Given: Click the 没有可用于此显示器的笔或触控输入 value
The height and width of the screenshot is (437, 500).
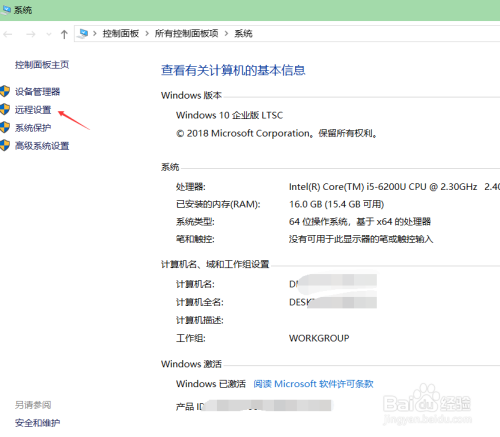Looking at the screenshot, I should 361,239.
